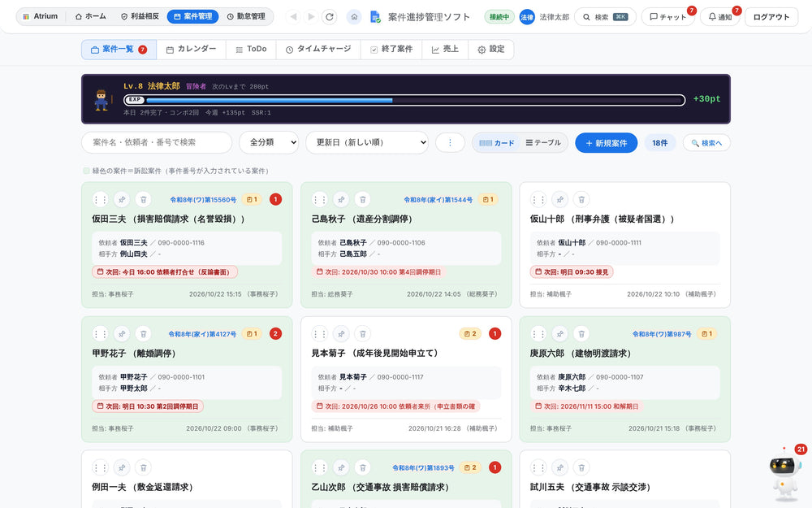Select 勤怠管理 in top navigation

246,16
